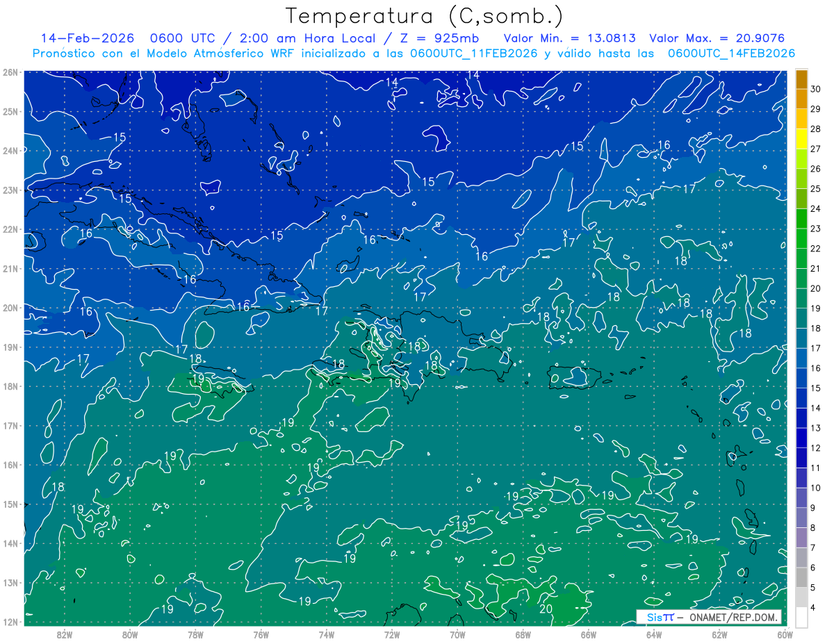Image resolution: width=834 pixels, height=644 pixels.
Task: Click the "12N" latitude axis label
Action: (10, 622)
